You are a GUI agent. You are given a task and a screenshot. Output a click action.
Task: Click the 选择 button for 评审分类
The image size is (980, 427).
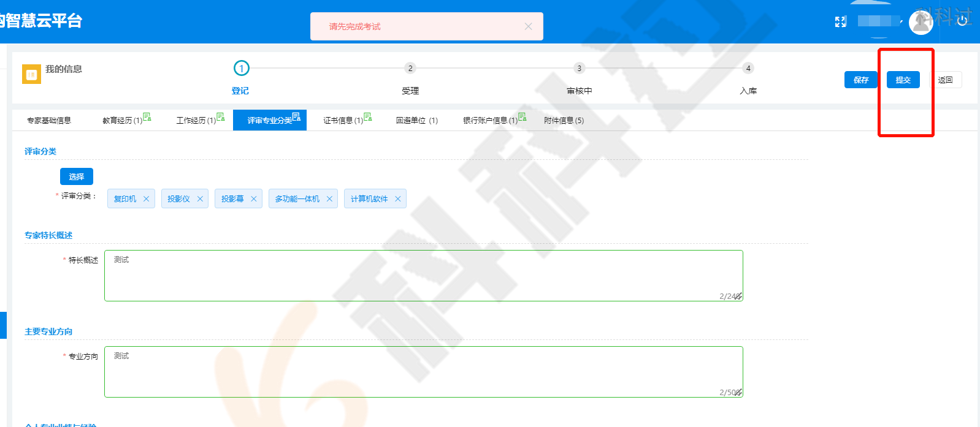pos(77,176)
